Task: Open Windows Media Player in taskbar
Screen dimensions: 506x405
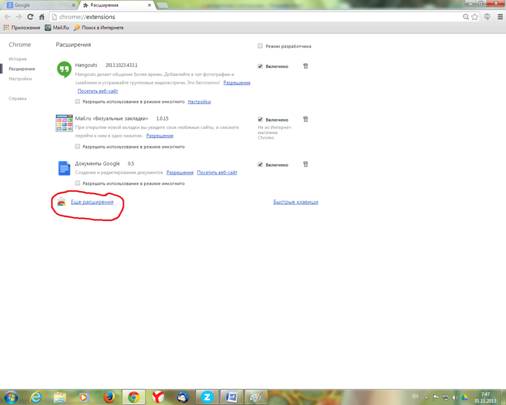Action: (x=84, y=397)
